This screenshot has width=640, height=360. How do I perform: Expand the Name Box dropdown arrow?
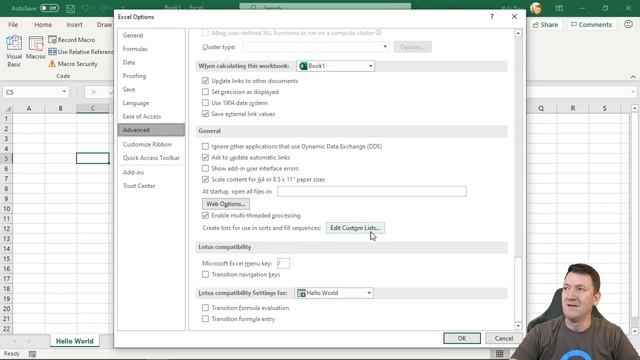point(64,92)
